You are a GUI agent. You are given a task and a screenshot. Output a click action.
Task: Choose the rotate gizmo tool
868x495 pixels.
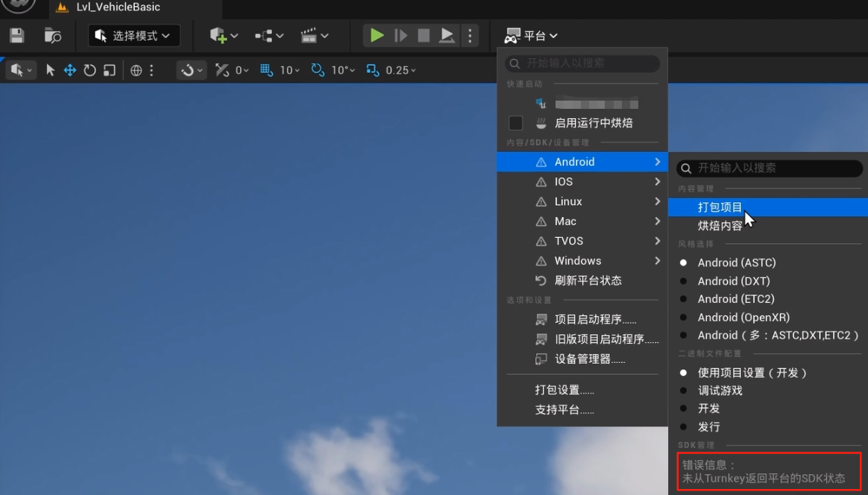click(89, 70)
